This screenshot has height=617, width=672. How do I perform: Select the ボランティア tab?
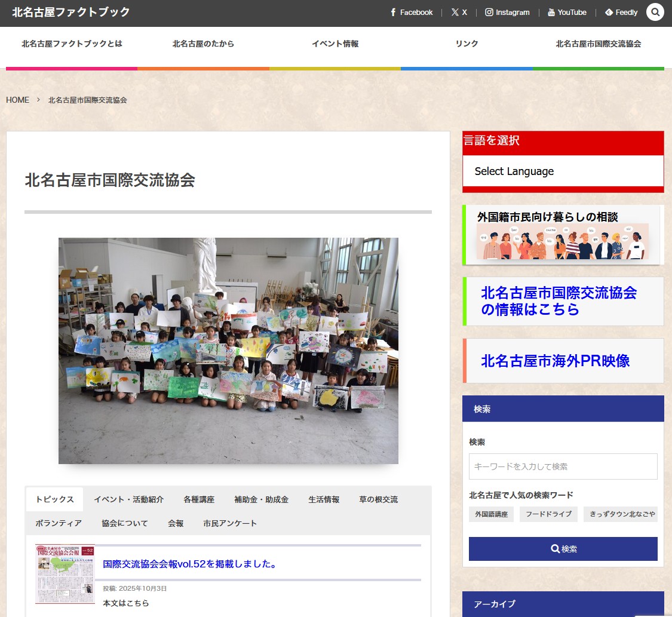coord(59,523)
